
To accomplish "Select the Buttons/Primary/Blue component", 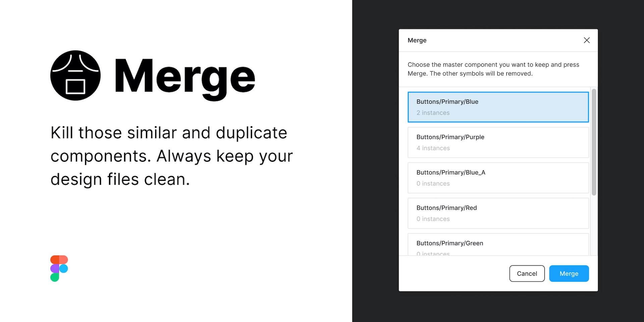I will click(498, 107).
